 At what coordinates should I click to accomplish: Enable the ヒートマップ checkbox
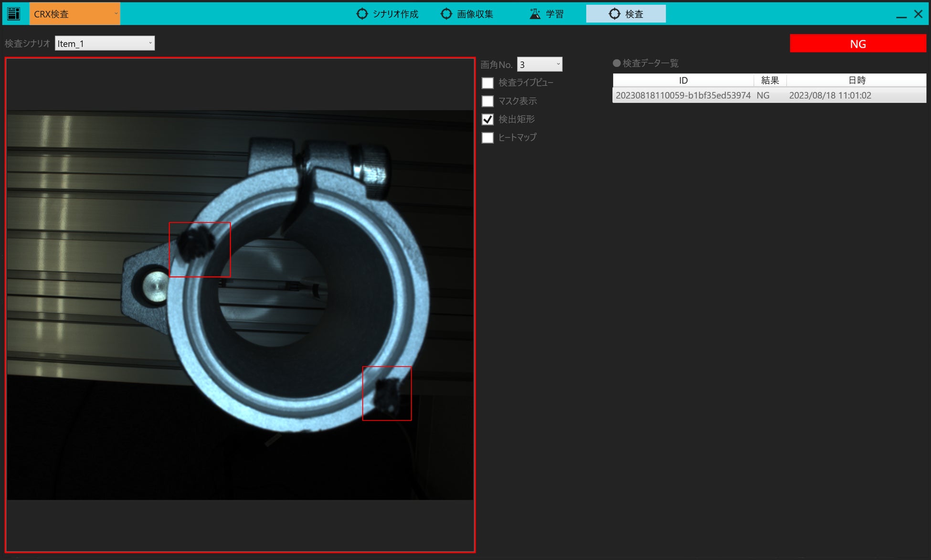487,137
